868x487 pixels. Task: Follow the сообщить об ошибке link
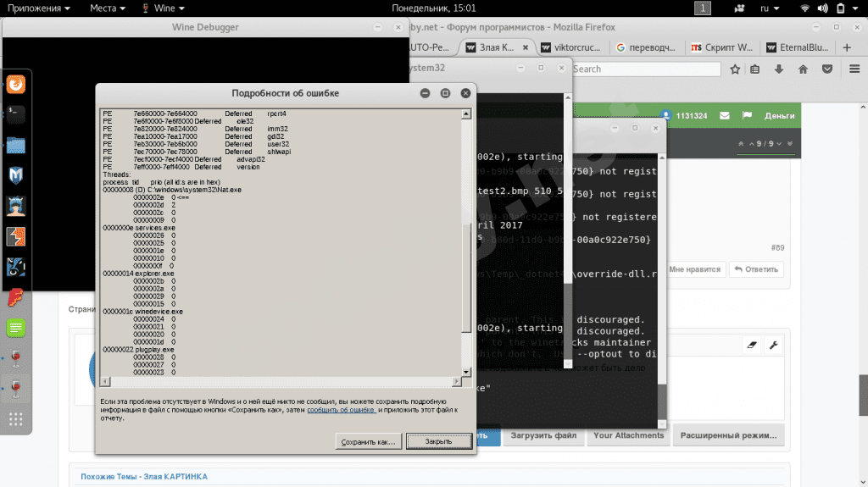pos(341,409)
